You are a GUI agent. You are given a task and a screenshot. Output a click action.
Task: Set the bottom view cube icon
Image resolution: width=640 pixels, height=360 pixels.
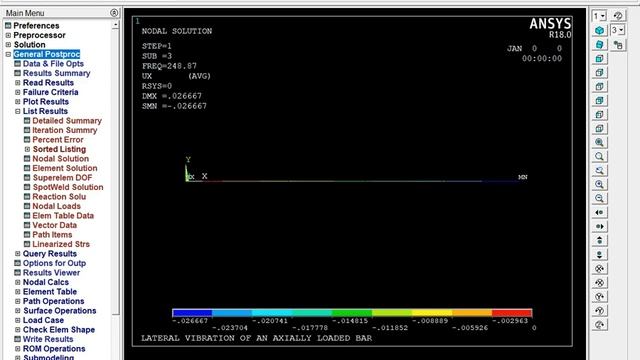pos(599,128)
